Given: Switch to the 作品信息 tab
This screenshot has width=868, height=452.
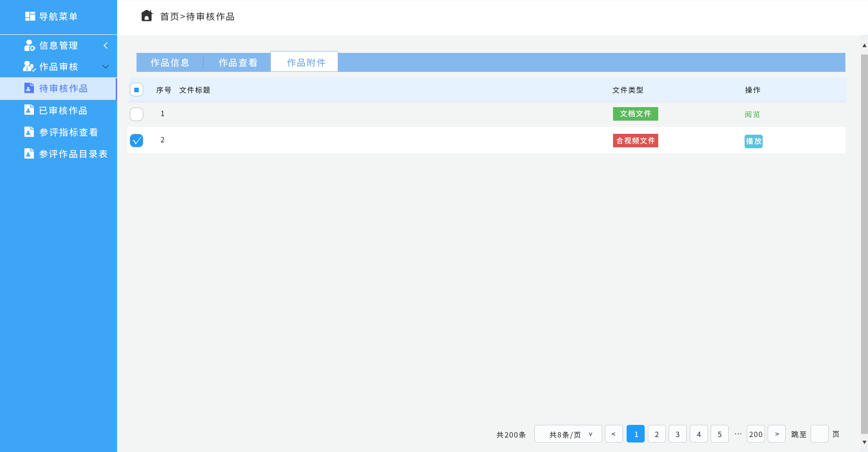Looking at the screenshot, I should (170, 63).
